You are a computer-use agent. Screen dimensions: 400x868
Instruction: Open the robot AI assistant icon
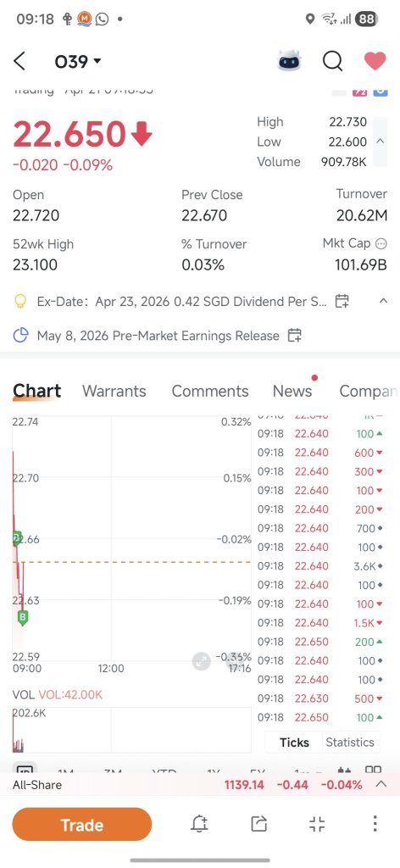click(290, 60)
